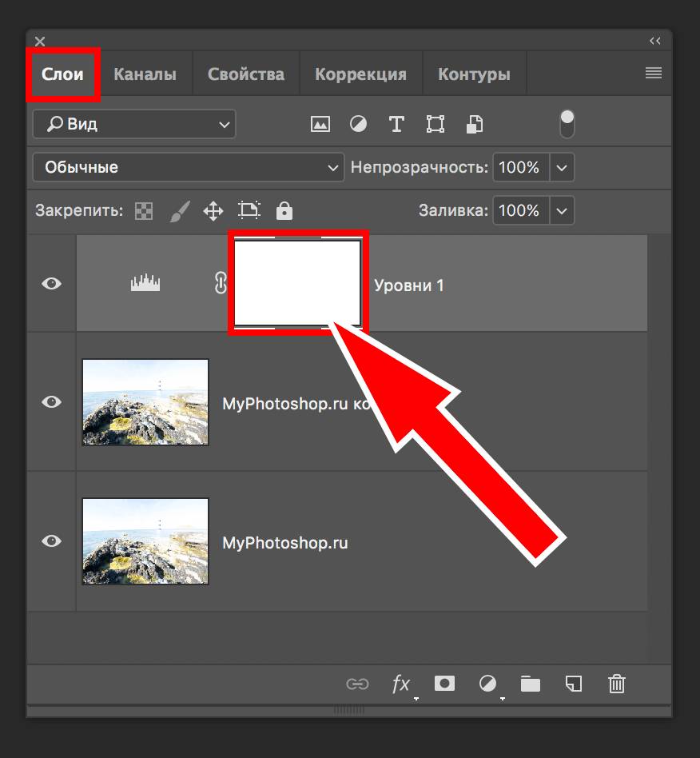Filter layers by type (text) icon
The width and height of the screenshot is (700, 758).
(x=396, y=124)
